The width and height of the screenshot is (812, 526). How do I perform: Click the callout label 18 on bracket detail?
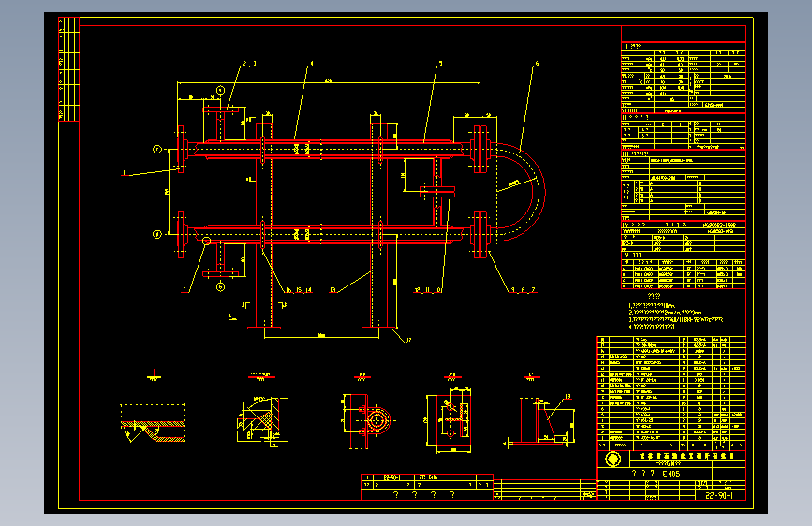(568, 397)
